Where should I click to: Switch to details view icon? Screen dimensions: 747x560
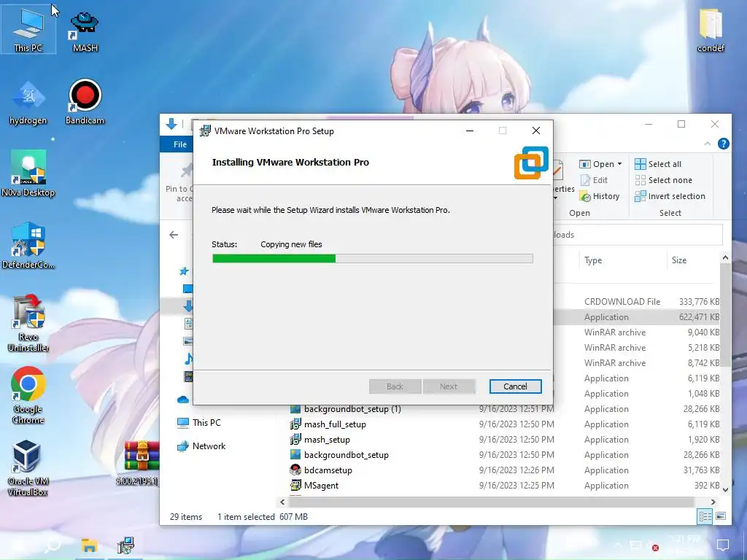click(x=705, y=517)
